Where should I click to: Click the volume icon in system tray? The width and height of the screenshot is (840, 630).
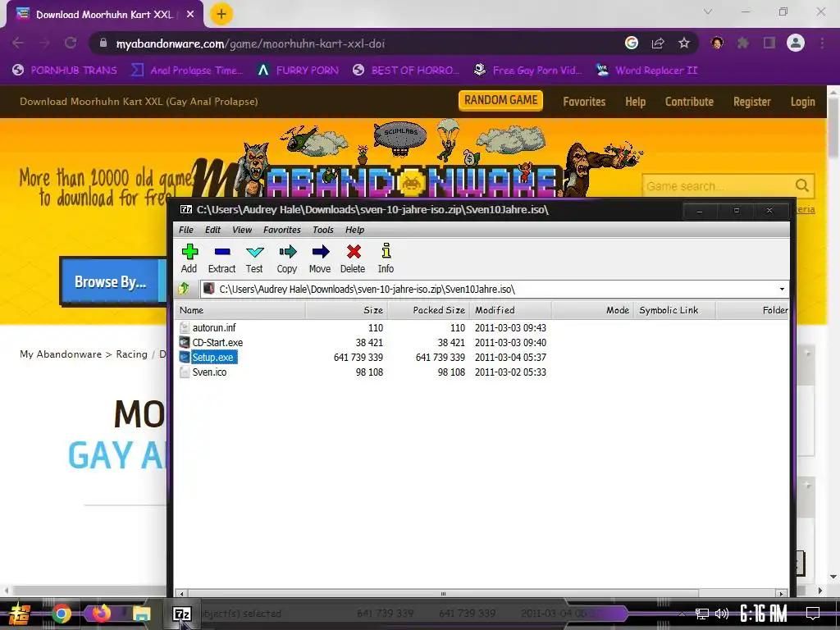click(721, 614)
